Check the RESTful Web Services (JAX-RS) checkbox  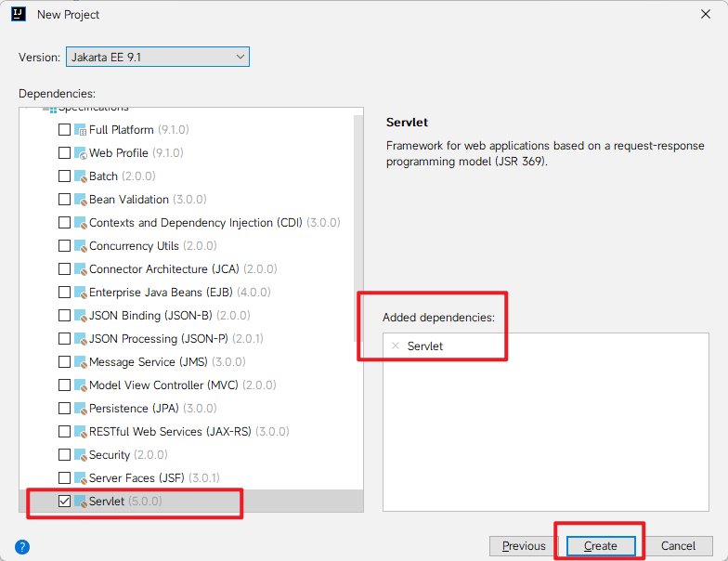pyautogui.click(x=64, y=432)
